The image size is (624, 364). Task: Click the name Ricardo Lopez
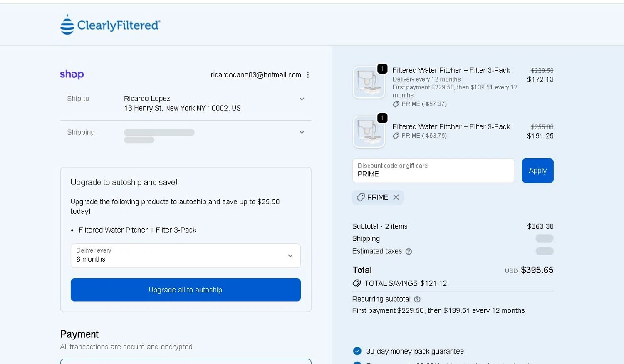(147, 99)
